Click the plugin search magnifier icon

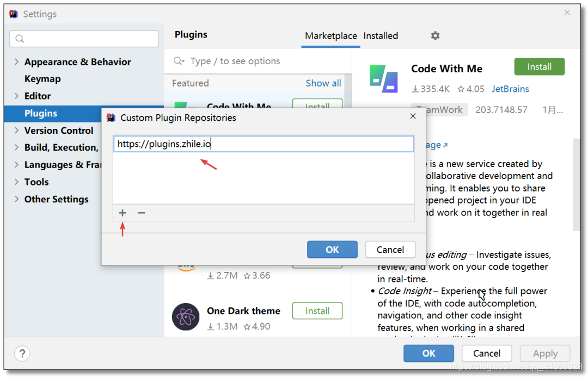pyautogui.click(x=179, y=61)
